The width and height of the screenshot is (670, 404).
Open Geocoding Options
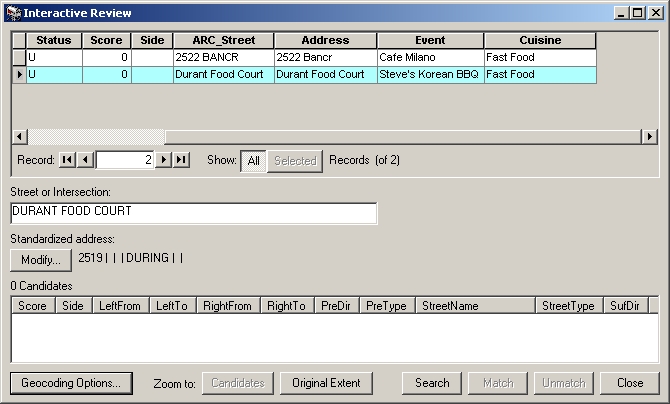71,383
